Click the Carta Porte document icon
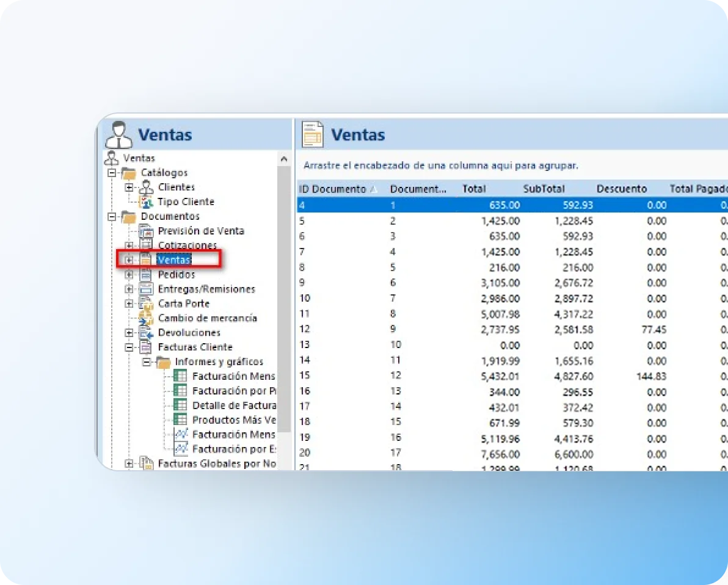 coord(146,303)
